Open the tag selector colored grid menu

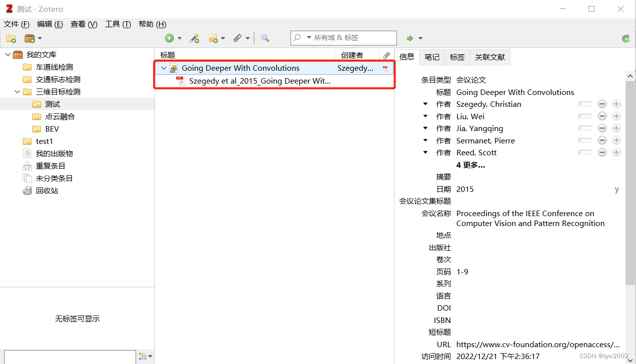[x=146, y=356]
